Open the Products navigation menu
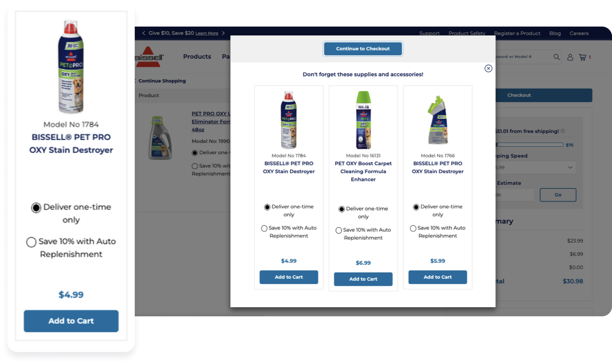This screenshot has width=612, height=364. coord(197,57)
